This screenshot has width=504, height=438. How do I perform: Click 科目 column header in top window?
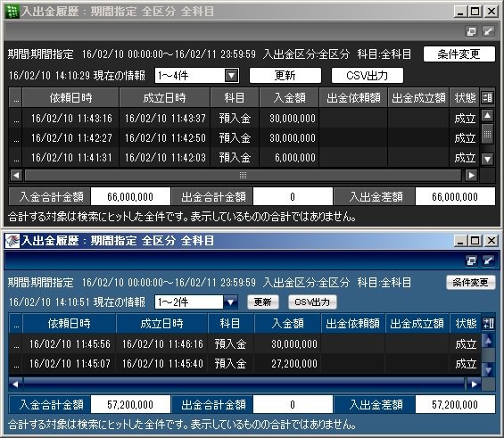[235, 98]
